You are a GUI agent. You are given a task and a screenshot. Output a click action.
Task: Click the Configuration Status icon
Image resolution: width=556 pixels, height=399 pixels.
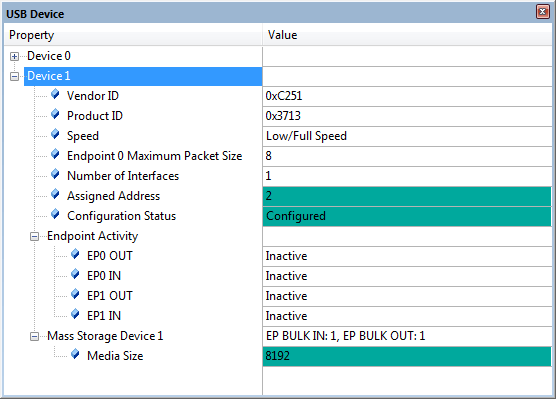[55, 214]
